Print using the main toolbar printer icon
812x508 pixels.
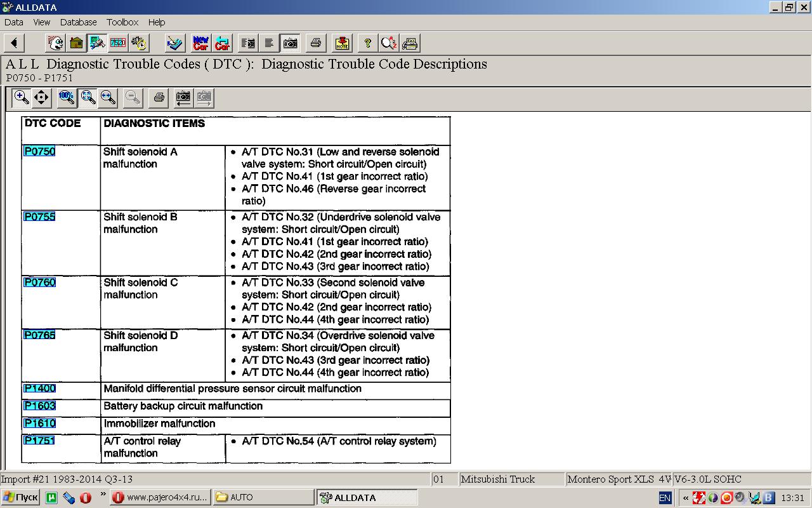pos(315,43)
